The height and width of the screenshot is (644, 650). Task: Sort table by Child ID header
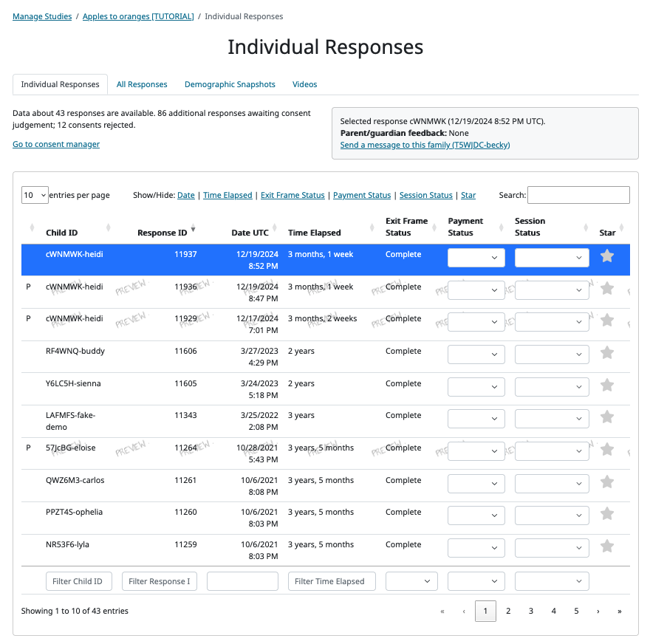(61, 233)
